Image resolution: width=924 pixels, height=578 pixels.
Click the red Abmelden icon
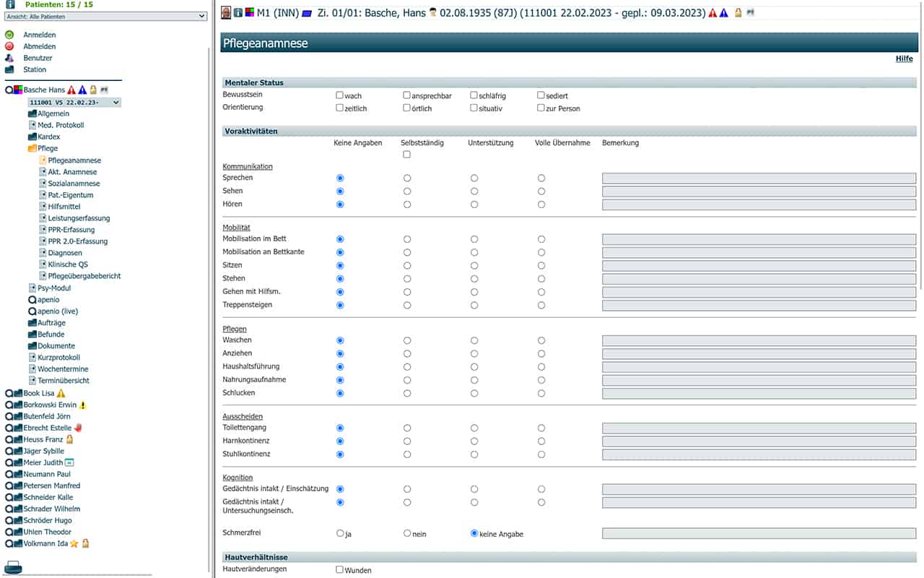tap(9, 46)
